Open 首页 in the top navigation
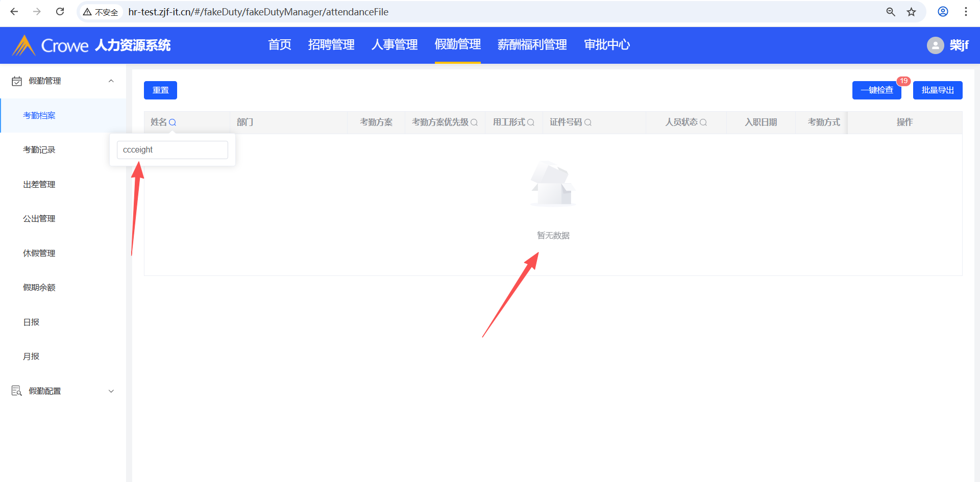This screenshot has width=980, height=482. coord(280,45)
